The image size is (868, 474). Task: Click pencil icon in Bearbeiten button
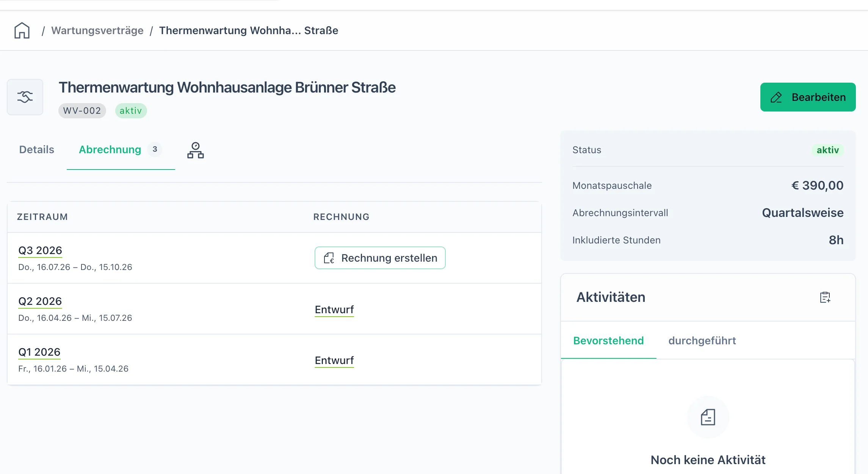coord(776,97)
